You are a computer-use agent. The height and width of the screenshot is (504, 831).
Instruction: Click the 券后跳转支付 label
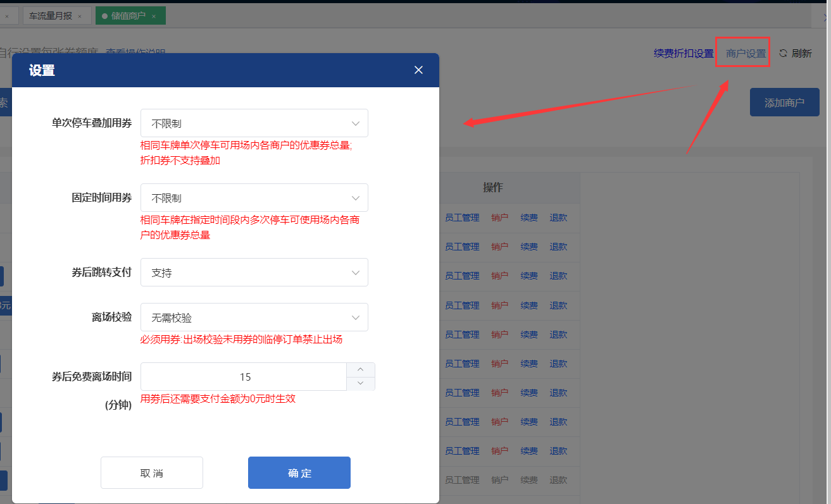[x=101, y=273]
